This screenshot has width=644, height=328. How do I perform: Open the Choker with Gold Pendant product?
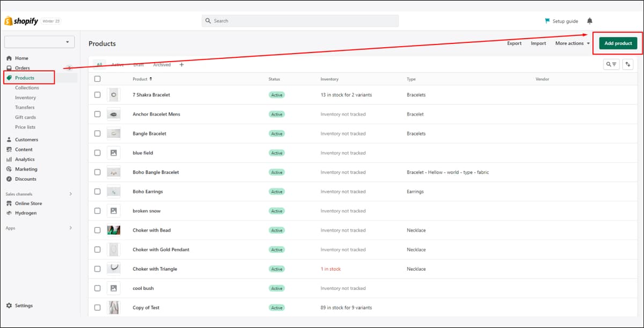161,249
